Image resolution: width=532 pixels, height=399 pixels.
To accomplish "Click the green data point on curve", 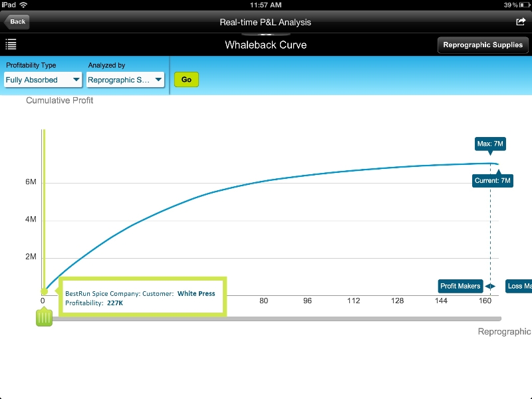I will pyautogui.click(x=44, y=291).
